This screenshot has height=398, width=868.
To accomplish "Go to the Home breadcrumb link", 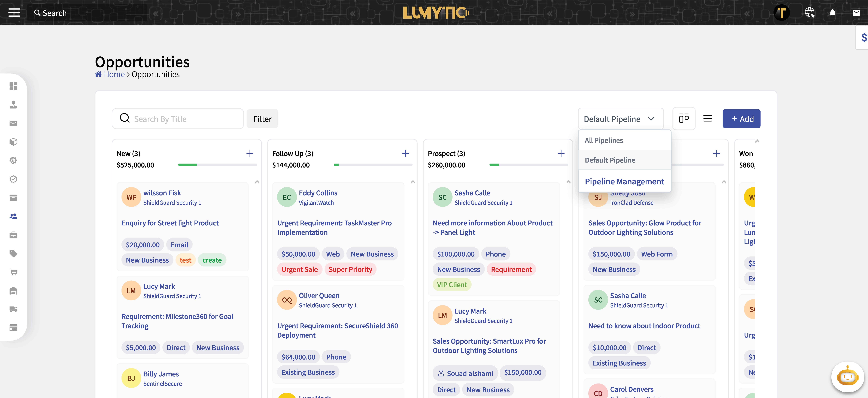I will 114,74.
